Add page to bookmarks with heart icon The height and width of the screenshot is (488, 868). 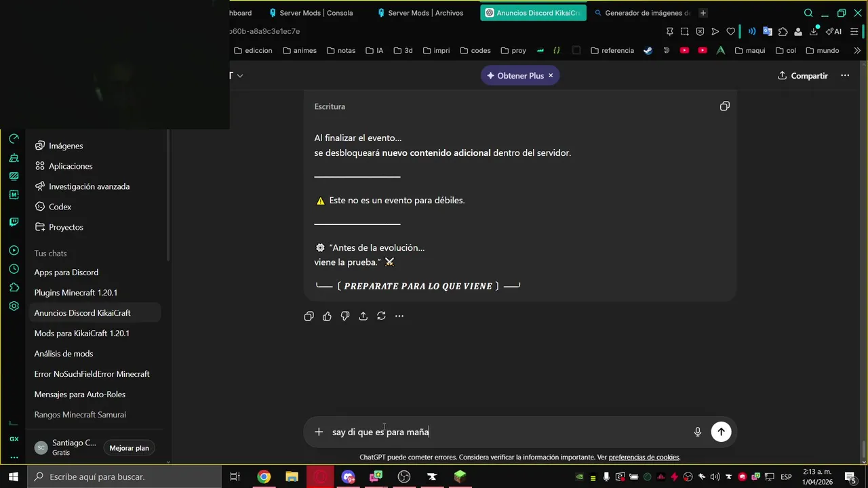[730, 31]
